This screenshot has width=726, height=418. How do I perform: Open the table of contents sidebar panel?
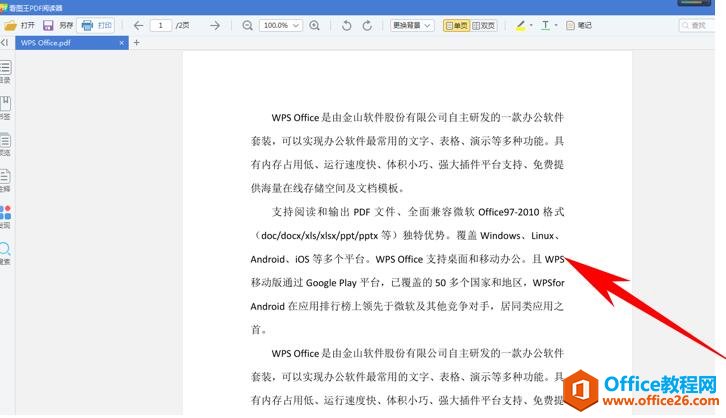[6, 72]
